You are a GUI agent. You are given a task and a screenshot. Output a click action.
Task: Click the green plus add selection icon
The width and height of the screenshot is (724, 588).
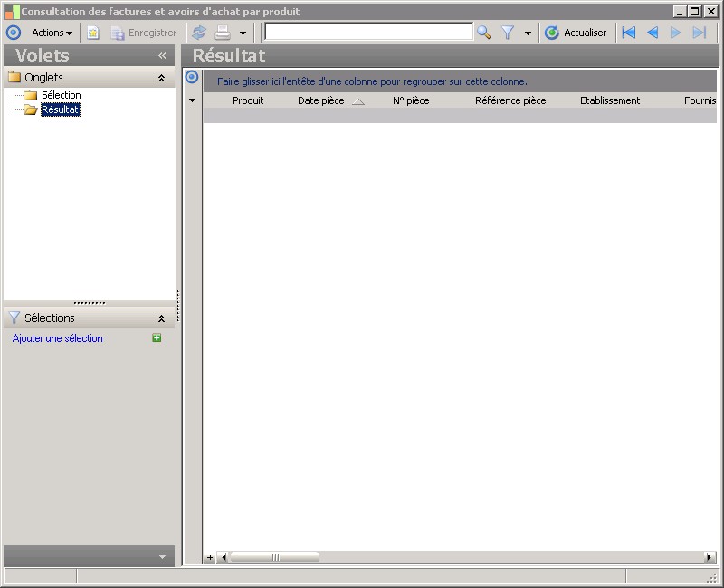click(x=157, y=337)
